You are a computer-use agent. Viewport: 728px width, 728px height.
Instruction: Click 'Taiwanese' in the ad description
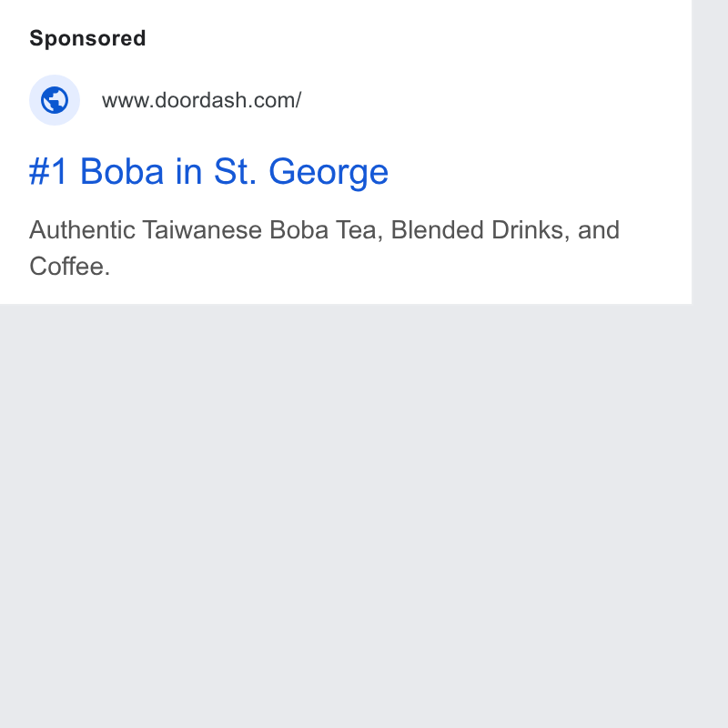coord(202,230)
